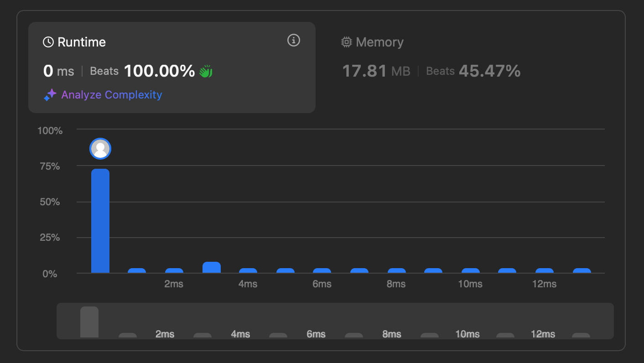Click the green clapping hands icon
This screenshot has height=363, width=644.
[x=206, y=71]
